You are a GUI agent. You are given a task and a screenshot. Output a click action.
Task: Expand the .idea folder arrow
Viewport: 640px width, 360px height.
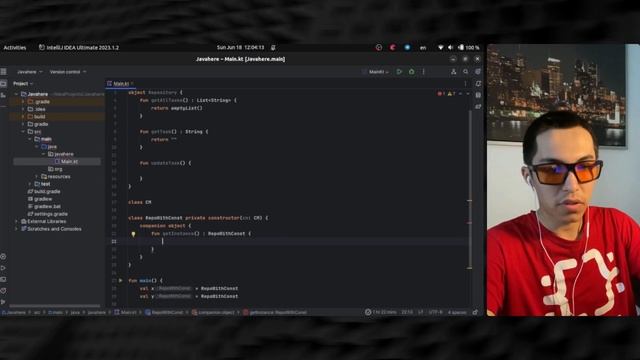(x=23, y=109)
